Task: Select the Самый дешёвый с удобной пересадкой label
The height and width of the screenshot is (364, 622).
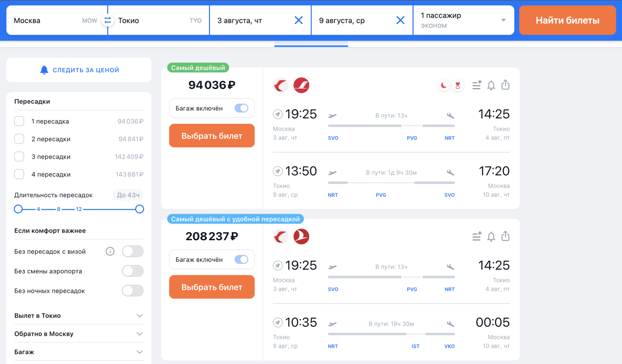Action: [x=236, y=219]
